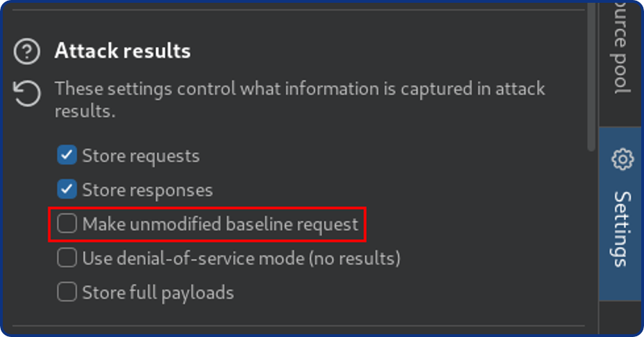Click the Attack results section heading
This screenshot has height=337, width=644.
tap(122, 51)
